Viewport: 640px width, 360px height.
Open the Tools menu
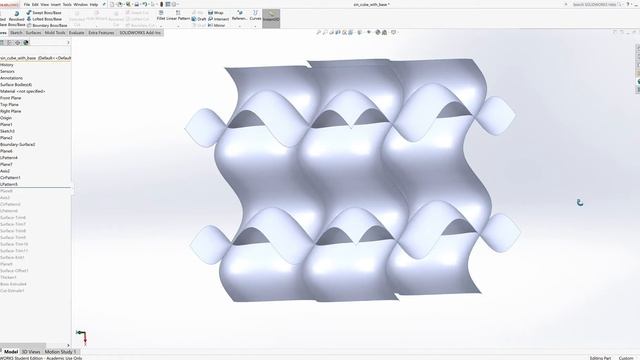[x=67, y=4]
